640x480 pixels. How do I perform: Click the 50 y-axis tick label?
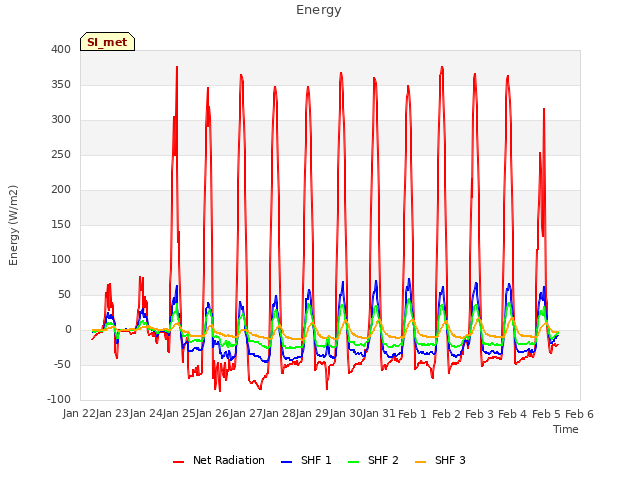[64, 295]
